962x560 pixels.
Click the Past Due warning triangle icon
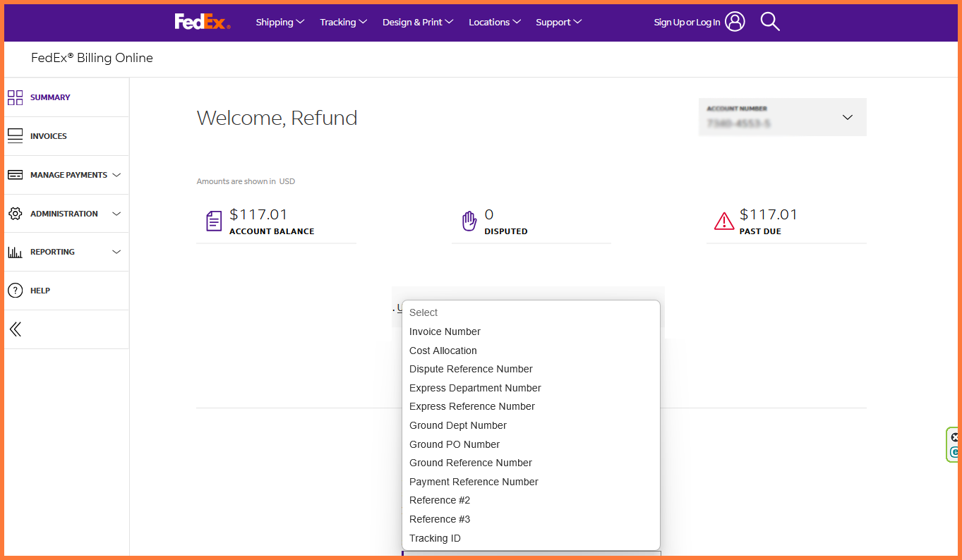724,221
